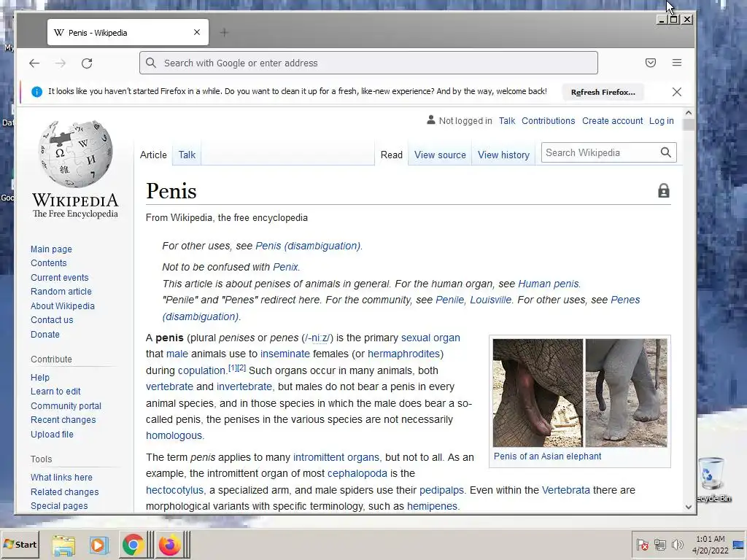The height and width of the screenshot is (560, 747).
Task: Click the Create account link
Action: (612, 121)
